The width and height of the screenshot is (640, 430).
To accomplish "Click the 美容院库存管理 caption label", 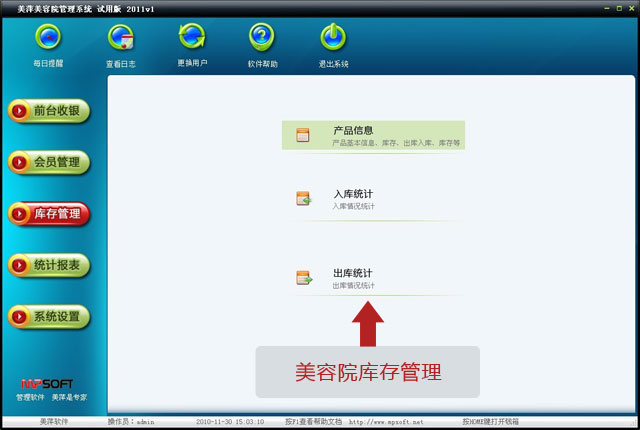I will click(x=367, y=372).
